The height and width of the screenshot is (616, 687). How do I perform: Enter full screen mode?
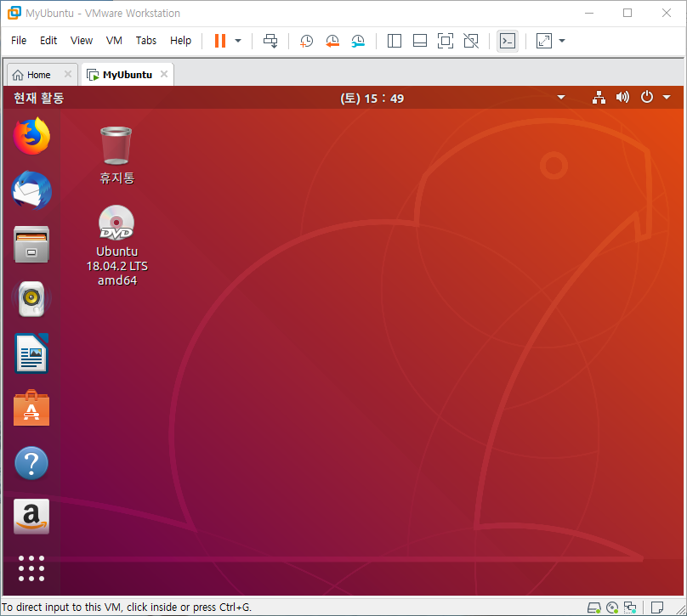click(446, 41)
